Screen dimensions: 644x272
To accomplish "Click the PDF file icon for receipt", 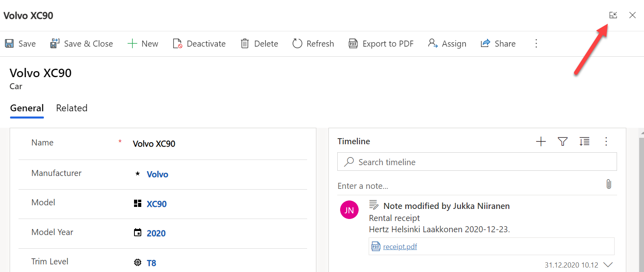I will [376, 247].
